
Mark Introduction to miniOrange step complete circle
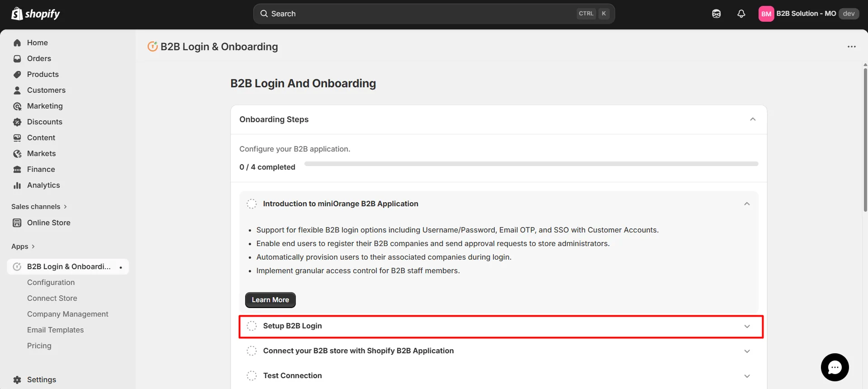pyautogui.click(x=251, y=204)
